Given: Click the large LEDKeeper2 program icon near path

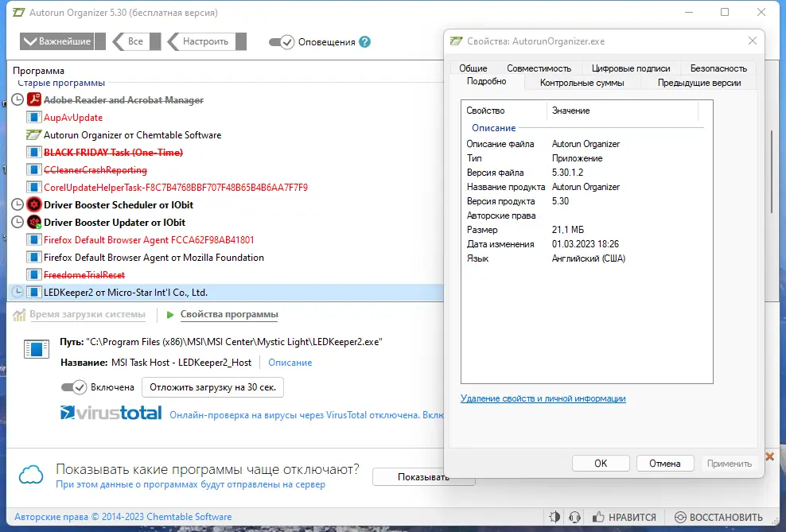Looking at the screenshot, I should click(x=37, y=348).
